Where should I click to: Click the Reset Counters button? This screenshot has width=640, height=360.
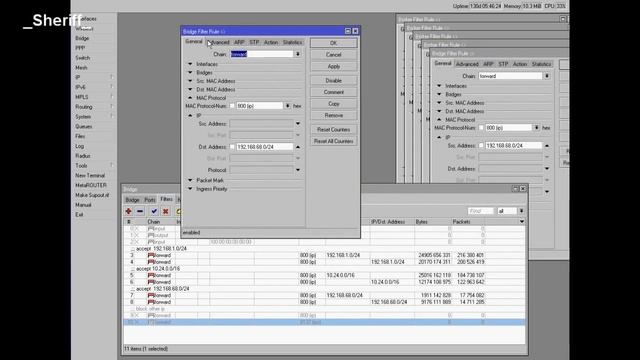[x=333, y=129]
